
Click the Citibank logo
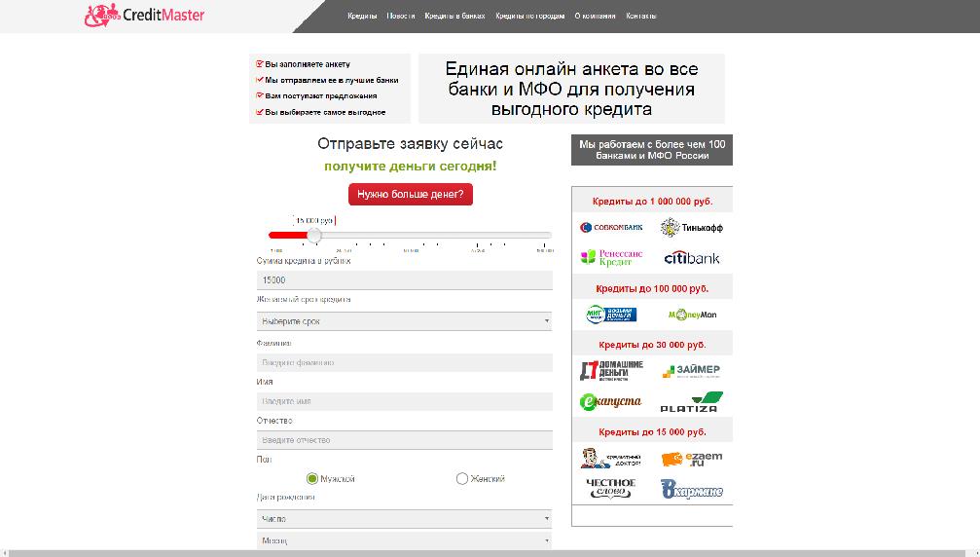(x=691, y=257)
